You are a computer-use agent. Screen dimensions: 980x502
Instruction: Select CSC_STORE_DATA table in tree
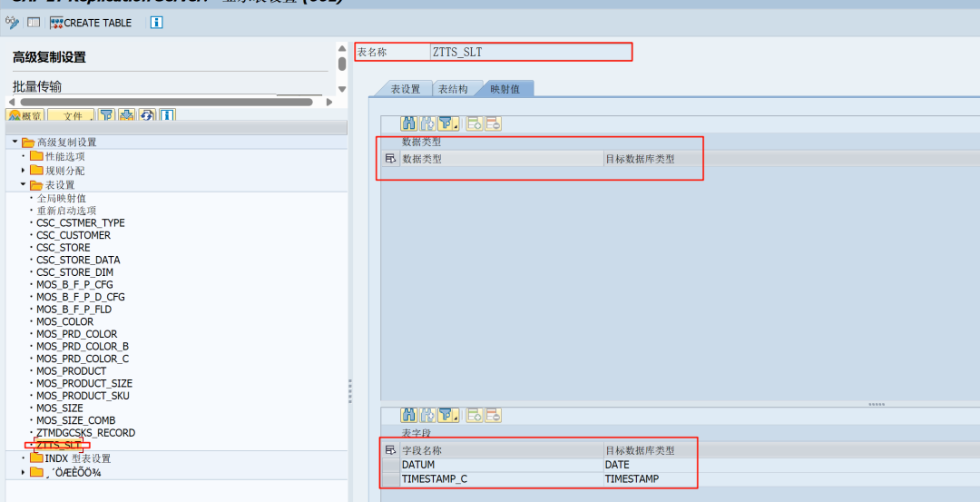78,260
